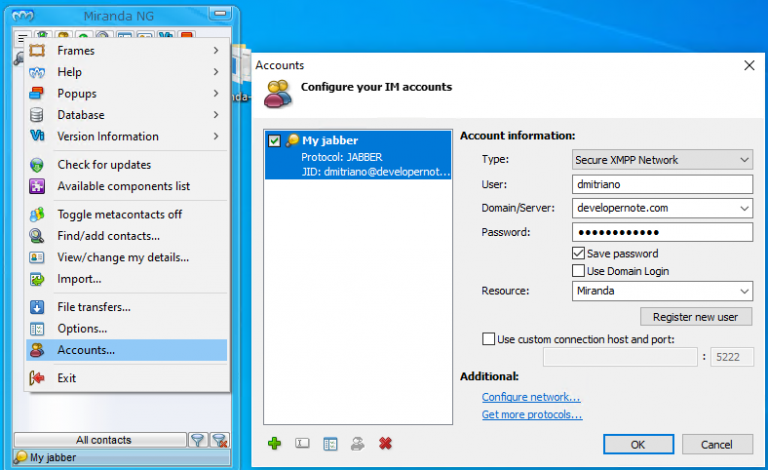The width and height of the screenshot is (768, 470).
Task: Click OK in Accounts dialog
Action: click(x=638, y=445)
